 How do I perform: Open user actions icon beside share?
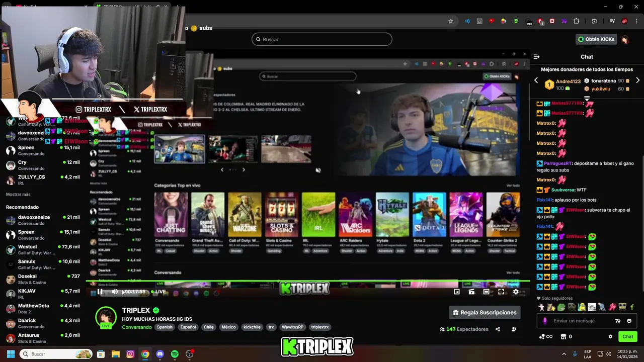514,329
